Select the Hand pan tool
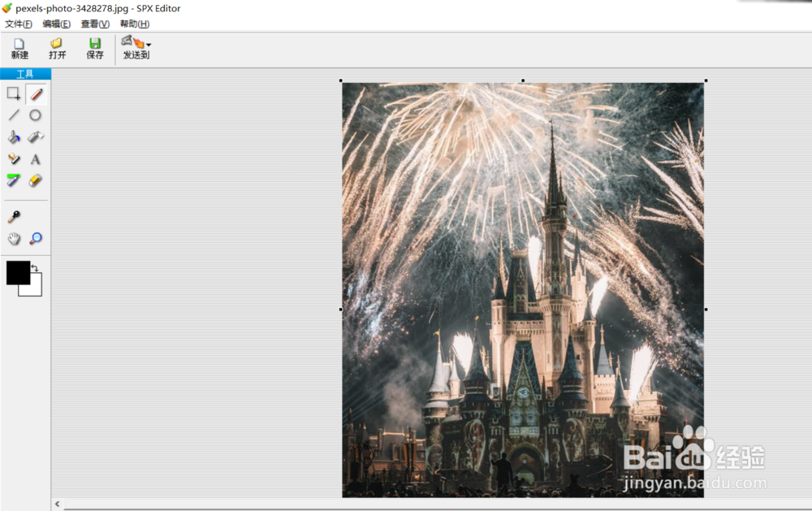This screenshot has width=812, height=511. pyautogui.click(x=14, y=238)
